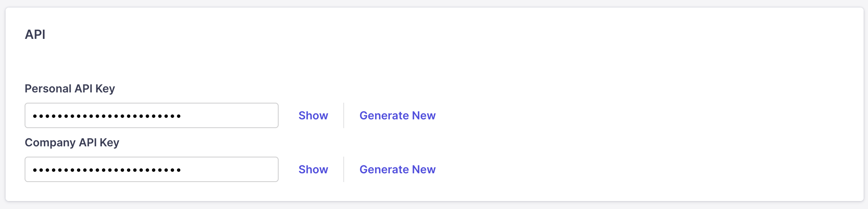Click the "Company API Key" label
Viewport: 868px width, 209px height.
[72, 142]
